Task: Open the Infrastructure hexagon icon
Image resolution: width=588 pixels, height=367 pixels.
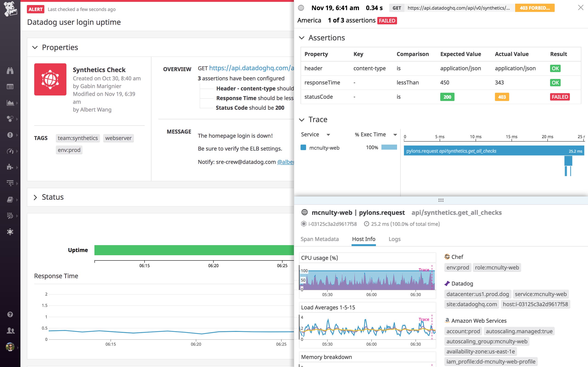Action: (x=10, y=119)
